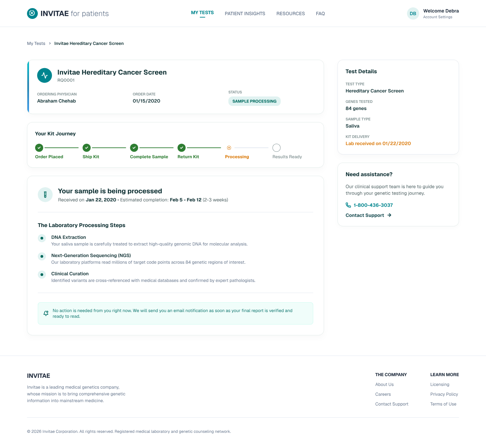Click the Processing step label
The image size is (486, 448).
237,157
